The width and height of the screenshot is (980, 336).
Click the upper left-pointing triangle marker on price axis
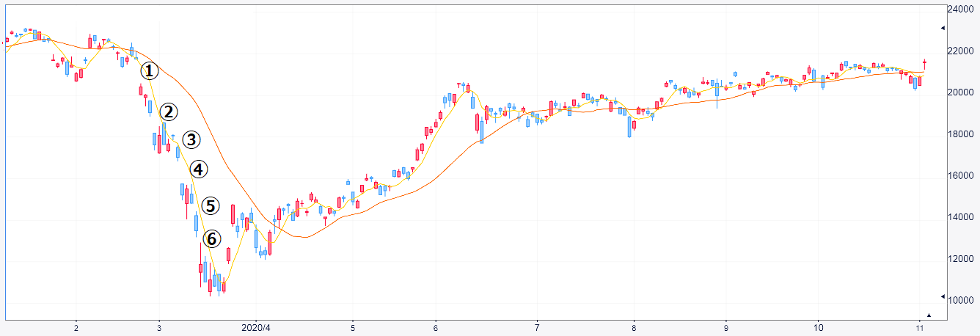tap(943, 28)
